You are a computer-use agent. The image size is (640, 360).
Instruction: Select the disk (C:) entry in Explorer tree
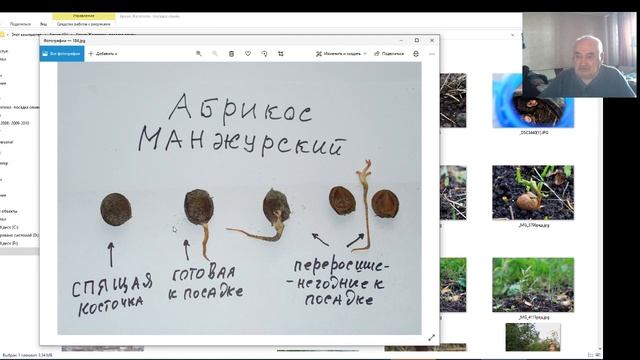point(9,227)
